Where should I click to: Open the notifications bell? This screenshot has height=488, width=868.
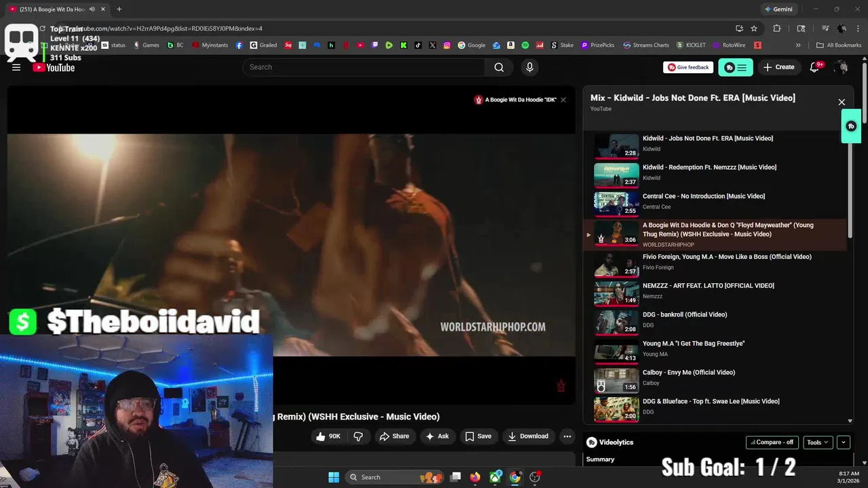[x=815, y=67]
